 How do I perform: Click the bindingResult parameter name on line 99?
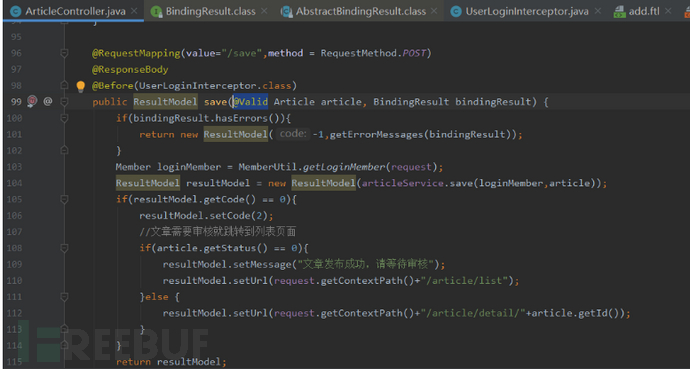(493, 102)
